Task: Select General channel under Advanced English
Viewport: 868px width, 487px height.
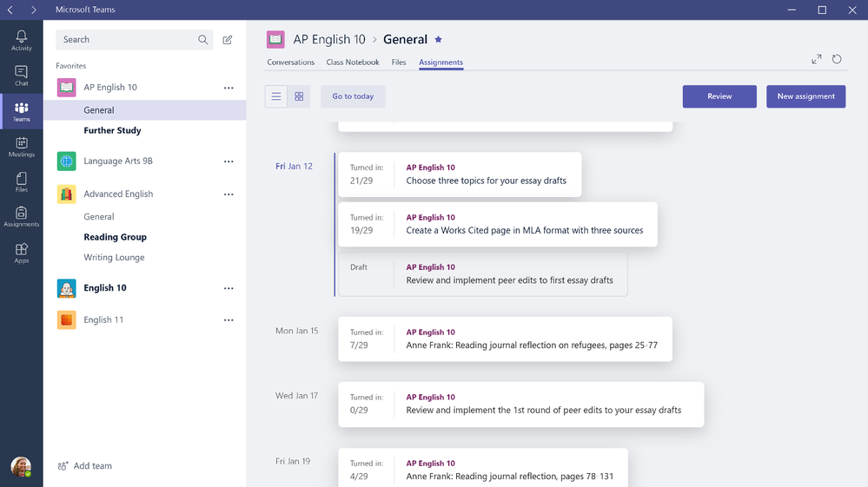Action: tap(98, 217)
